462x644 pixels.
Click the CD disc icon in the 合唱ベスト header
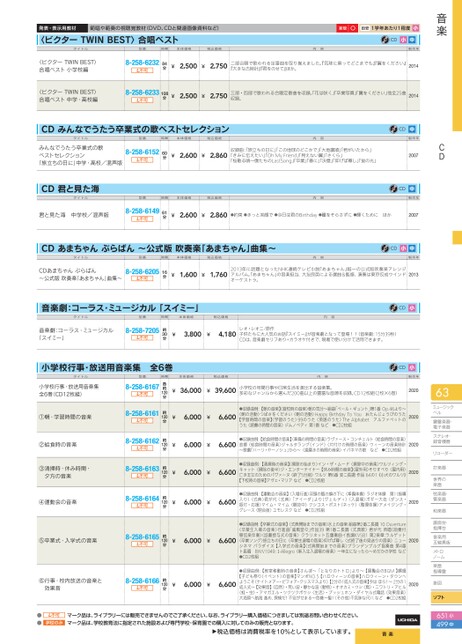[x=385, y=40]
